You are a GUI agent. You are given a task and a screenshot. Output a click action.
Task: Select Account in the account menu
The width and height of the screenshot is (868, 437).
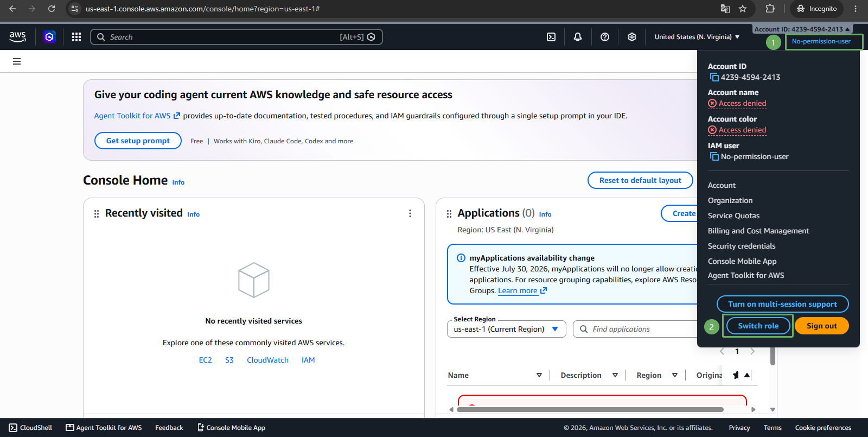[x=722, y=185]
